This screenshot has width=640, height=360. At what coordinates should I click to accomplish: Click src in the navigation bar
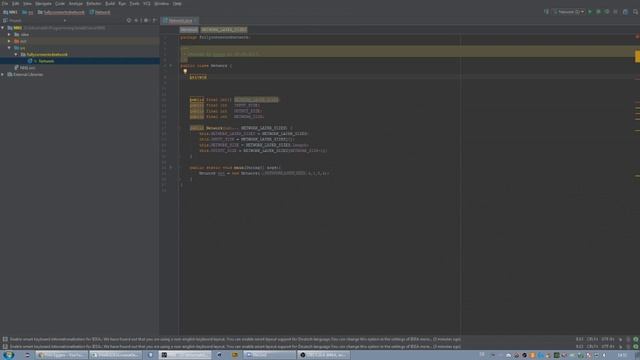click(28, 12)
